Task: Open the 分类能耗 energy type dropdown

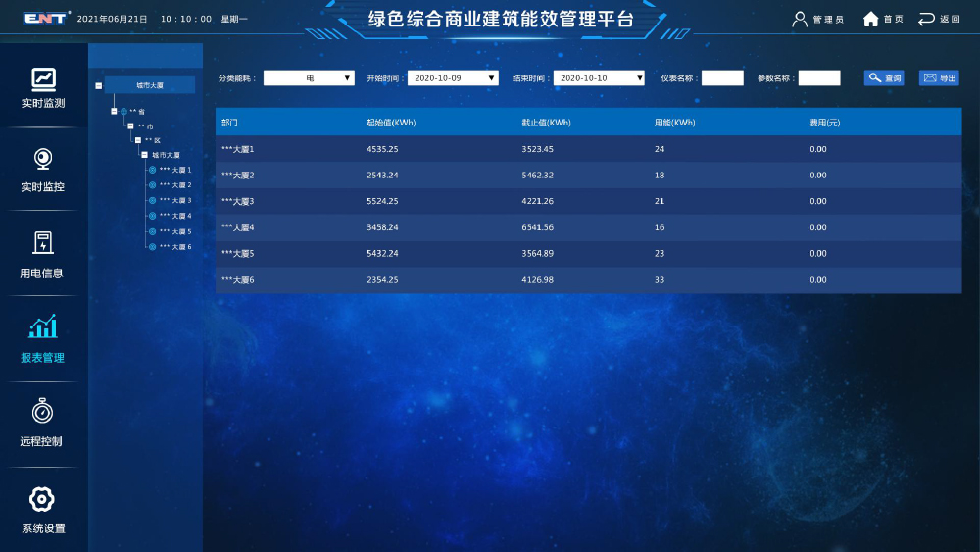Action: coord(309,78)
